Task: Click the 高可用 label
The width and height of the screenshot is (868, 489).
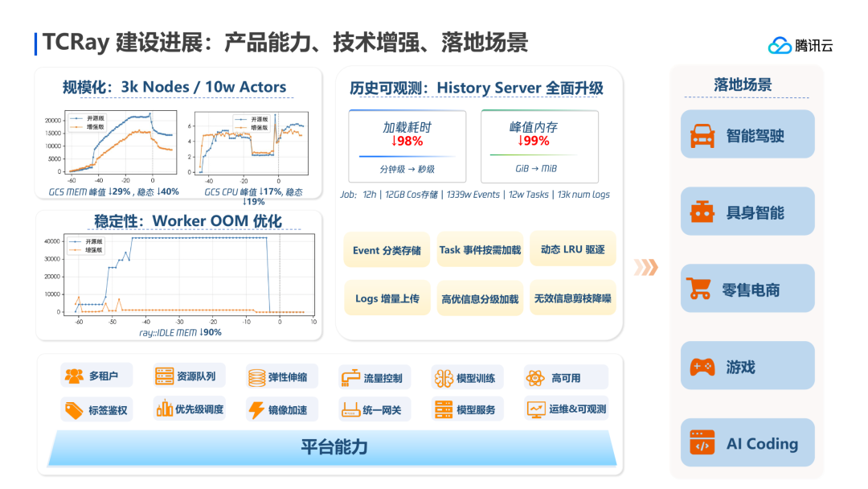Action: coord(566,378)
